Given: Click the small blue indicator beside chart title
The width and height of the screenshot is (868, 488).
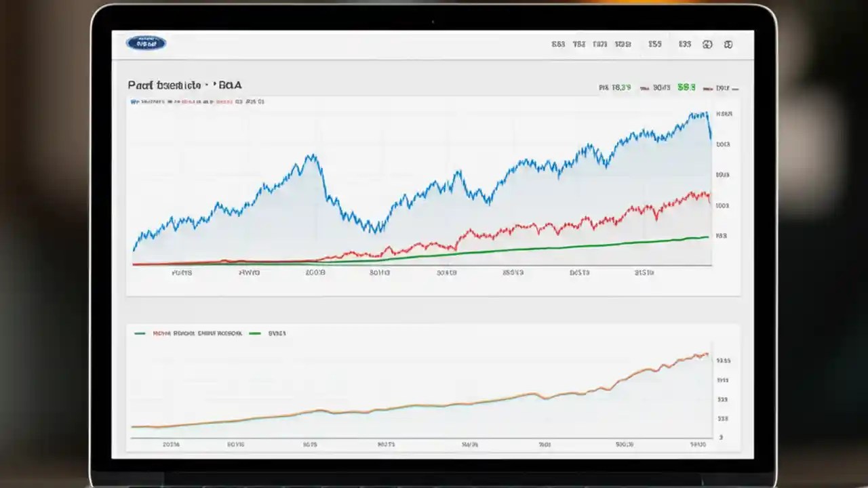Looking at the screenshot, I should [x=133, y=102].
